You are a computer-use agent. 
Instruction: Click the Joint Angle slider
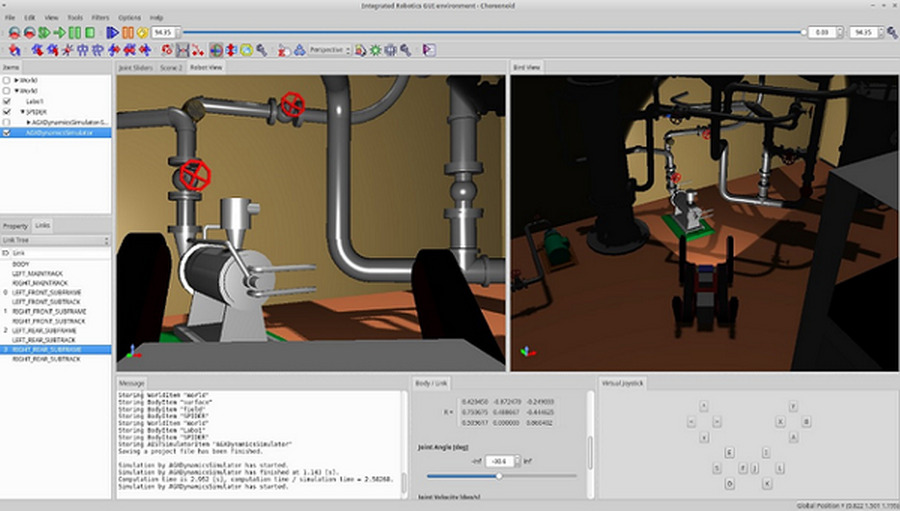coord(500,477)
